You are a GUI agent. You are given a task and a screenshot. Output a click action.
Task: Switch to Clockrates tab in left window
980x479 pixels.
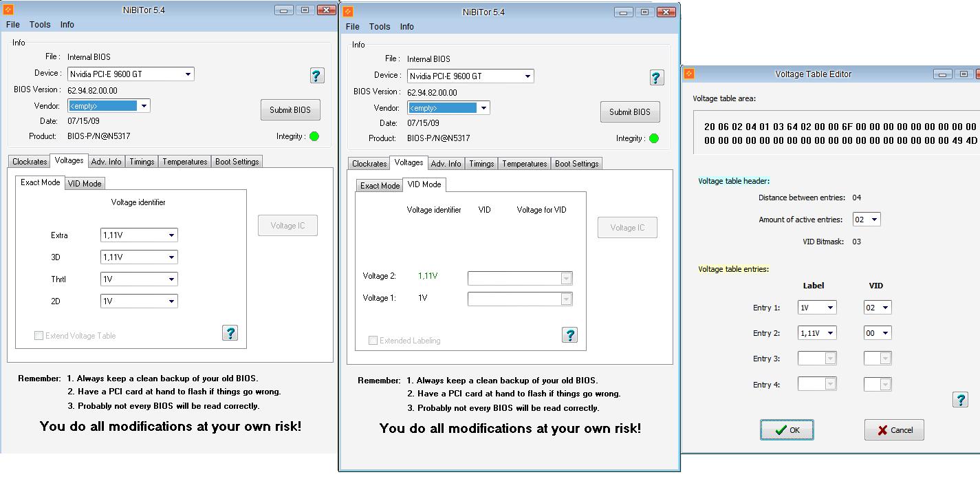click(30, 162)
